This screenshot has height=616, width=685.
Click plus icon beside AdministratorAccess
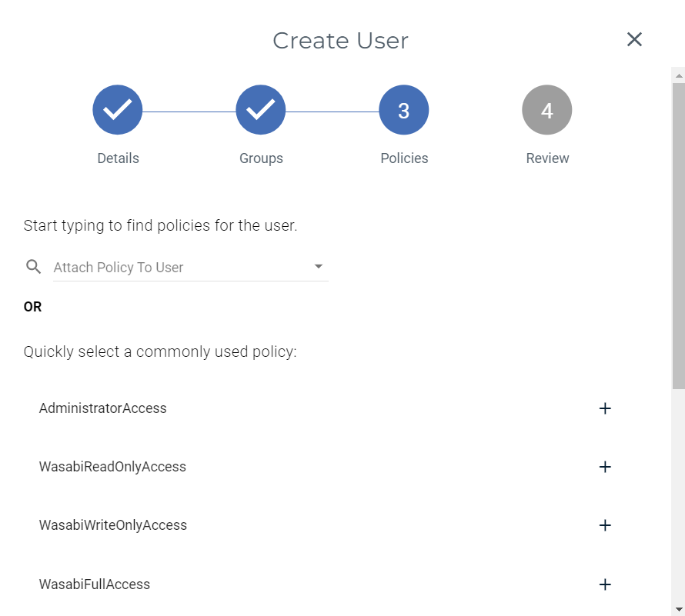(605, 408)
